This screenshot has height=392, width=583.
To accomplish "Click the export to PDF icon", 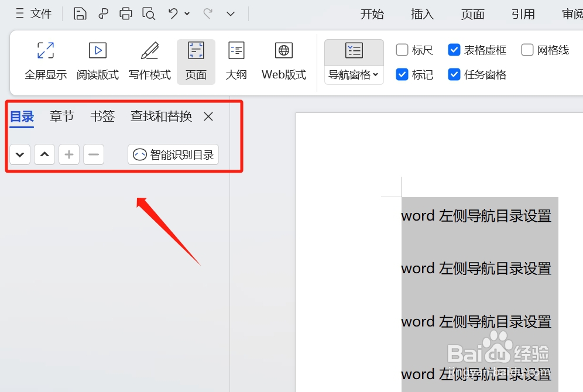I will (x=103, y=14).
